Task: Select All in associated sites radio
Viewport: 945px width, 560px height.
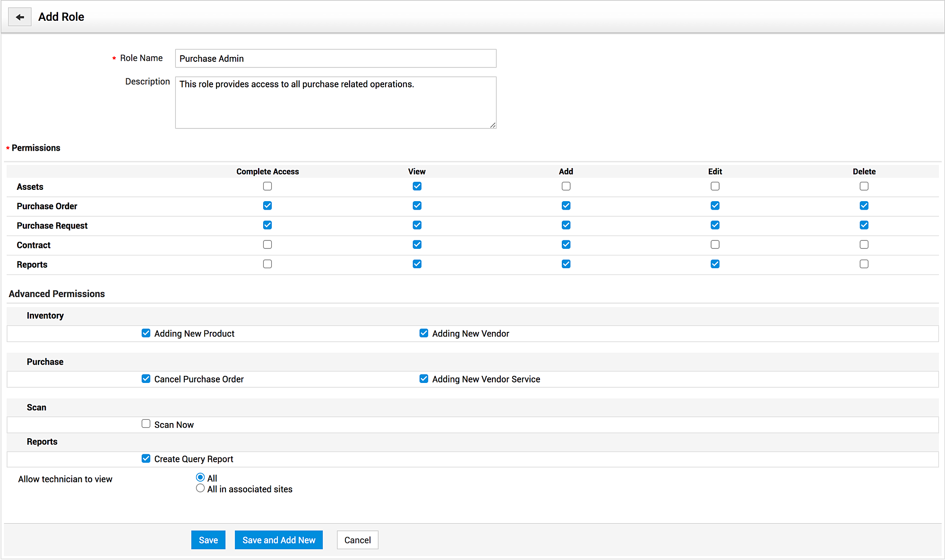Action: (x=200, y=488)
